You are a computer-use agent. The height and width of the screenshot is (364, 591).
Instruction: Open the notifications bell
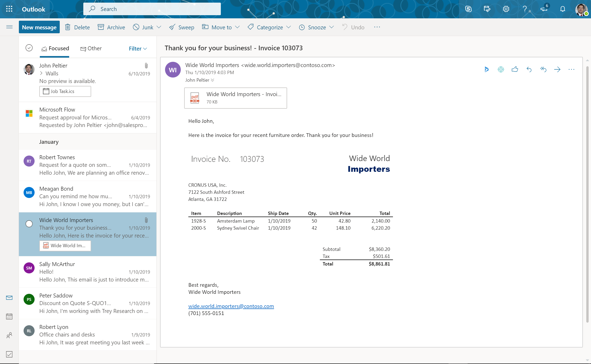point(562,9)
